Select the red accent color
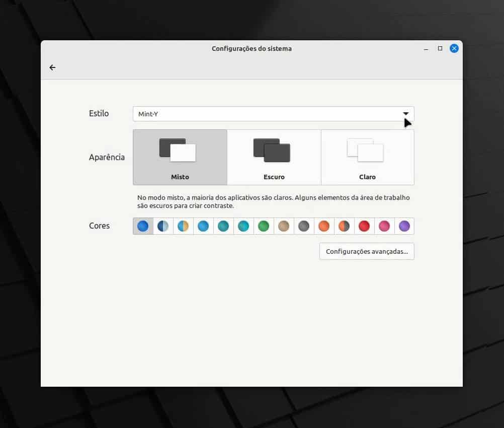Image resolution: width=504 pixels, height=428 pixels. pyautogui.click(x=364, y=226)
